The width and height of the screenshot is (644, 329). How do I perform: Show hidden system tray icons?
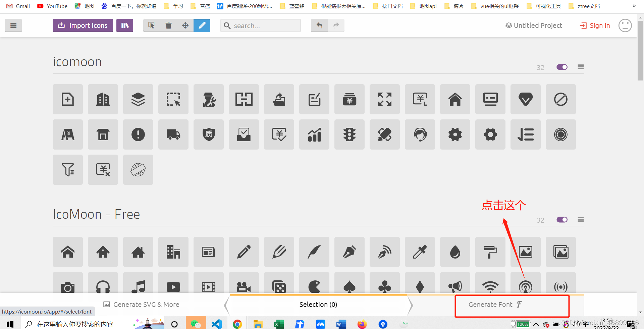(536, 324)
